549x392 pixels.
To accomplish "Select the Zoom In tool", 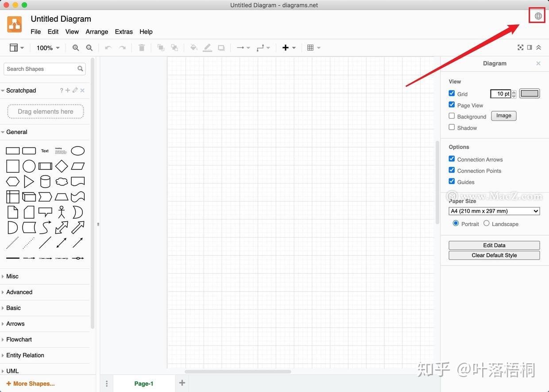I will point(75,47).
